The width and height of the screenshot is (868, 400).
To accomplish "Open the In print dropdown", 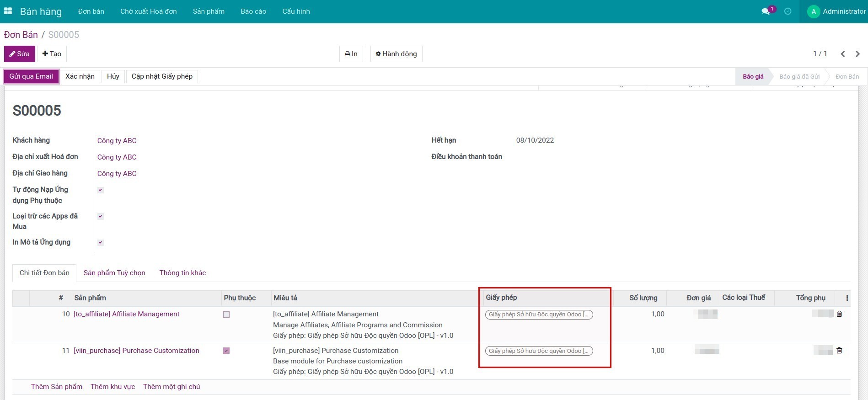I will tap(351, 54).
